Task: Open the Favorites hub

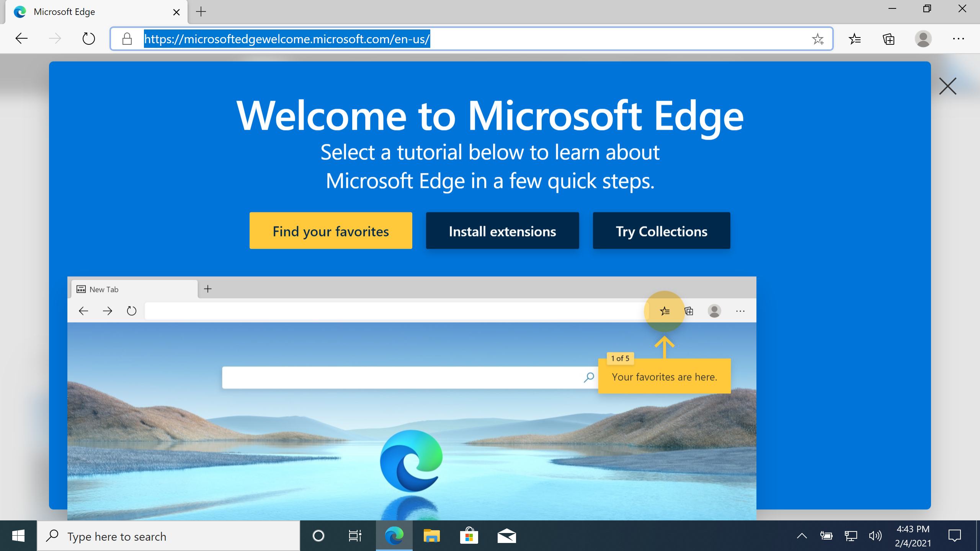Action: [854, 39]
